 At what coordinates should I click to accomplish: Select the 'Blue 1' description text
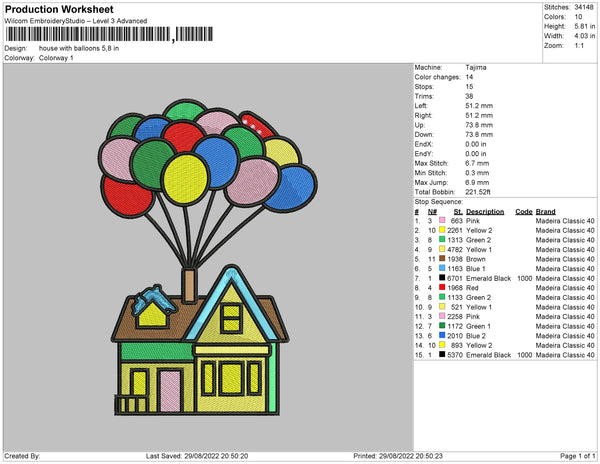tap(476, 269)
